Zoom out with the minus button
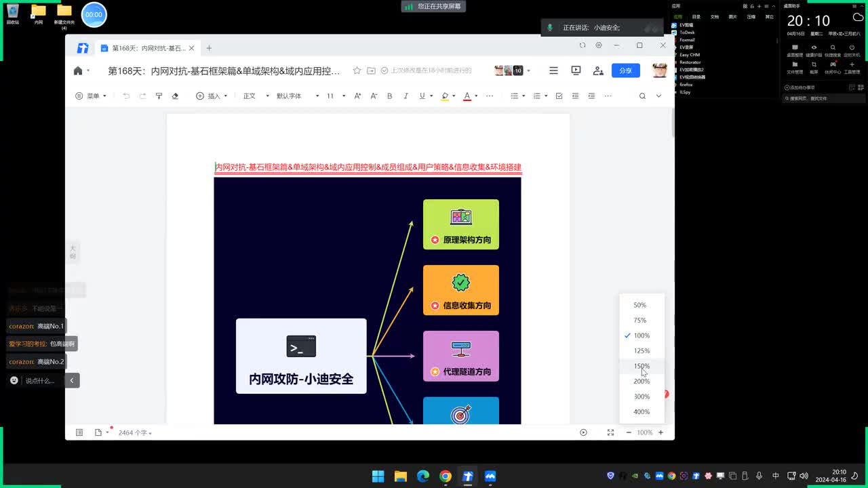Screen dimensions: 868x488 (x=629, y=432)
